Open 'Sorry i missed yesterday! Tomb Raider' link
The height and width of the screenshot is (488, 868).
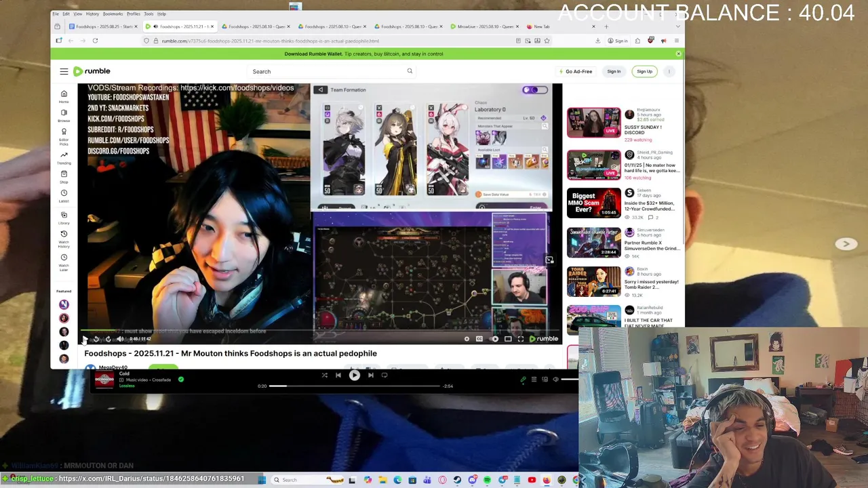coord(652,284)
